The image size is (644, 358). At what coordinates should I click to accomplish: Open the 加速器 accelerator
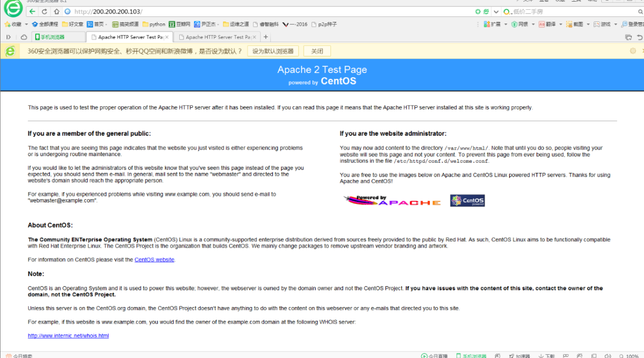pos(520,356)
